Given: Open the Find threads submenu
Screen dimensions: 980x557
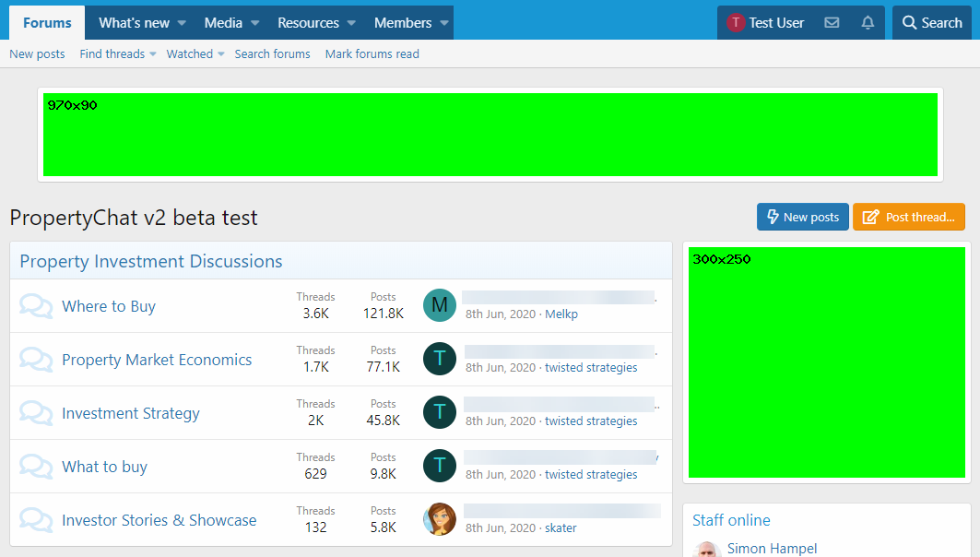Looking at the screenshot, I should tap(117, 54).
